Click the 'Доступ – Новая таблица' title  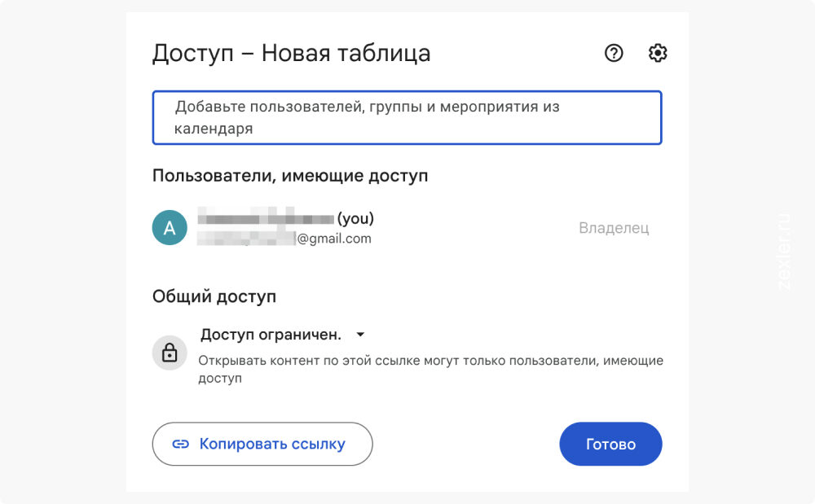point(291,54)
